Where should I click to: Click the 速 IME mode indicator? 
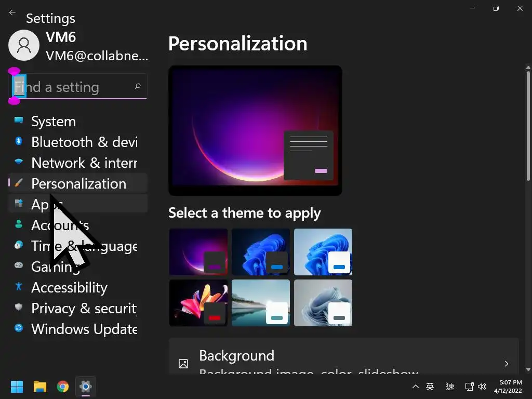coord(450,387)
